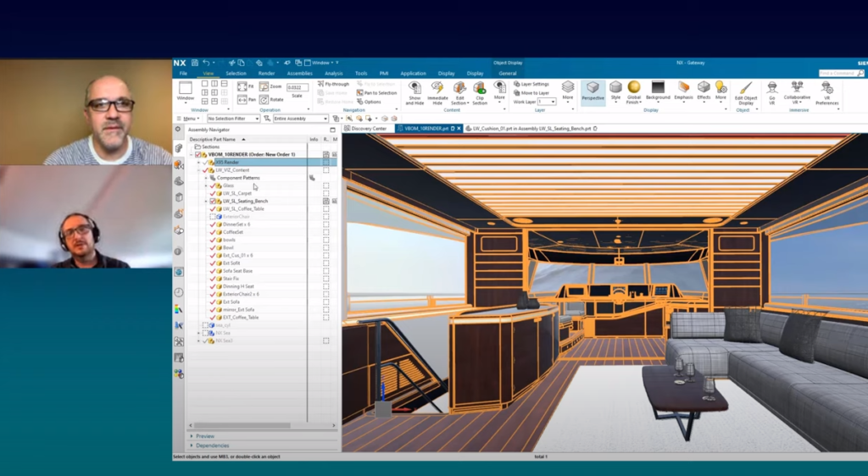Uncheck the VBOM_10RENDER root assembly checkbox

(x=199, y=154)
